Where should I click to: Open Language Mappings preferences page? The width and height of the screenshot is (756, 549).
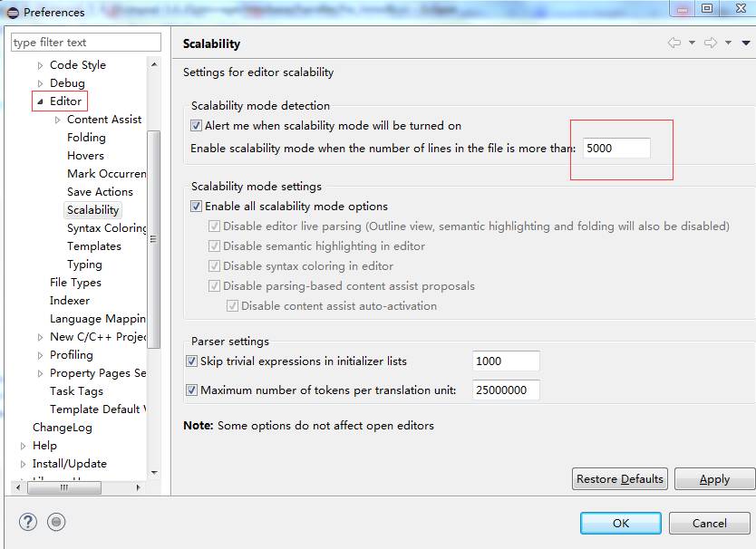tap(97, 319)
